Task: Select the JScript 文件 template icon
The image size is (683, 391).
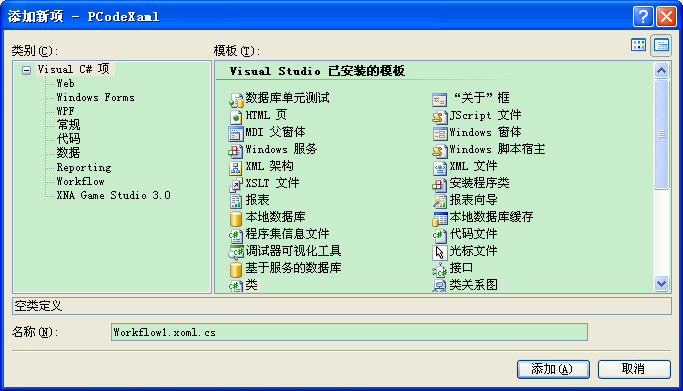Action: point(440,117)
